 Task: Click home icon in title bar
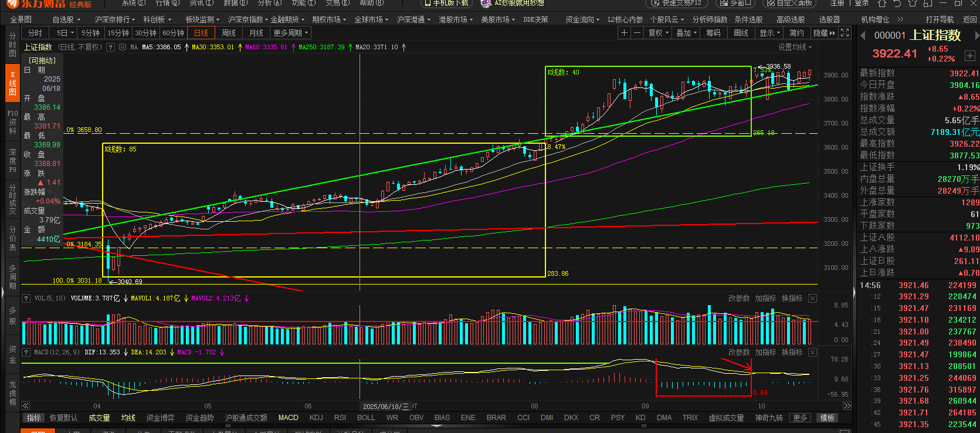881,3
